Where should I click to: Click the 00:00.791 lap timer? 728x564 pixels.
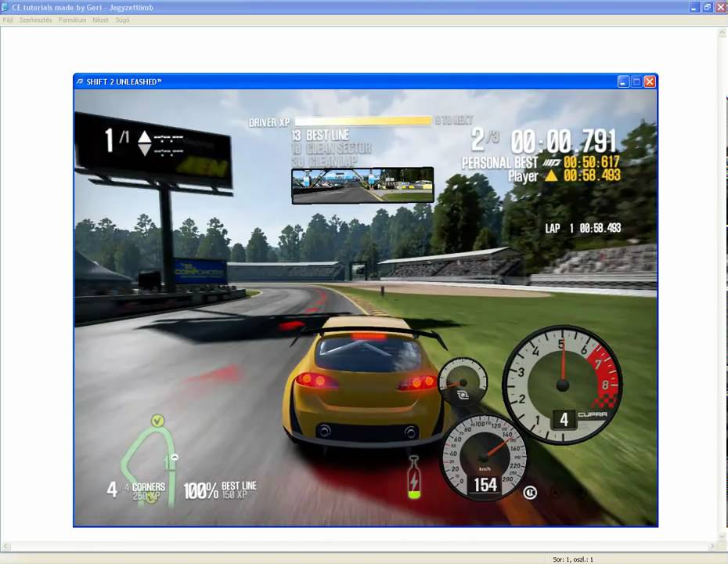(x=564, y=142)
